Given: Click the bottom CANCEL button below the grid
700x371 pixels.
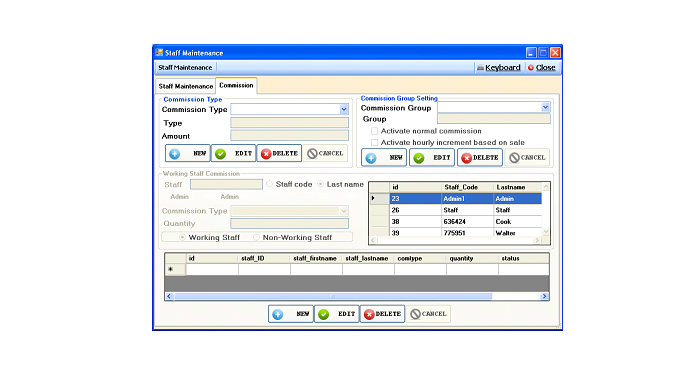Looking at the screenshot, I should pyautogui.click(x=428, y=314).
